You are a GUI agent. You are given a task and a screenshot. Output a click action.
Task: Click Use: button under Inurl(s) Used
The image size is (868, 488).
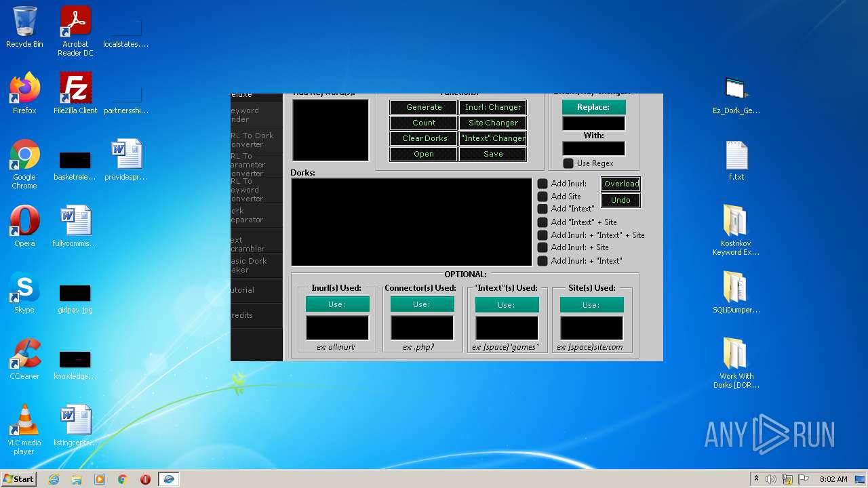[337, 304]
